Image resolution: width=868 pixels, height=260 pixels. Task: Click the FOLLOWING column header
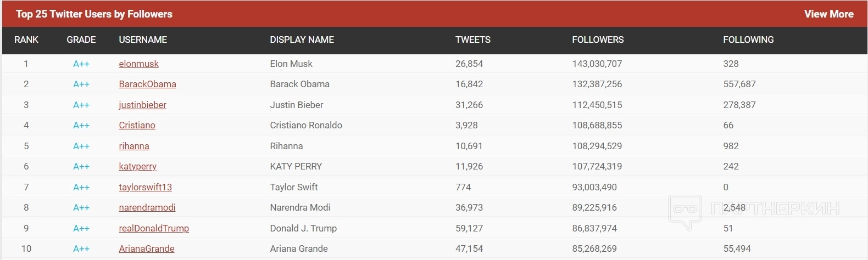click(x=748, y=39)
